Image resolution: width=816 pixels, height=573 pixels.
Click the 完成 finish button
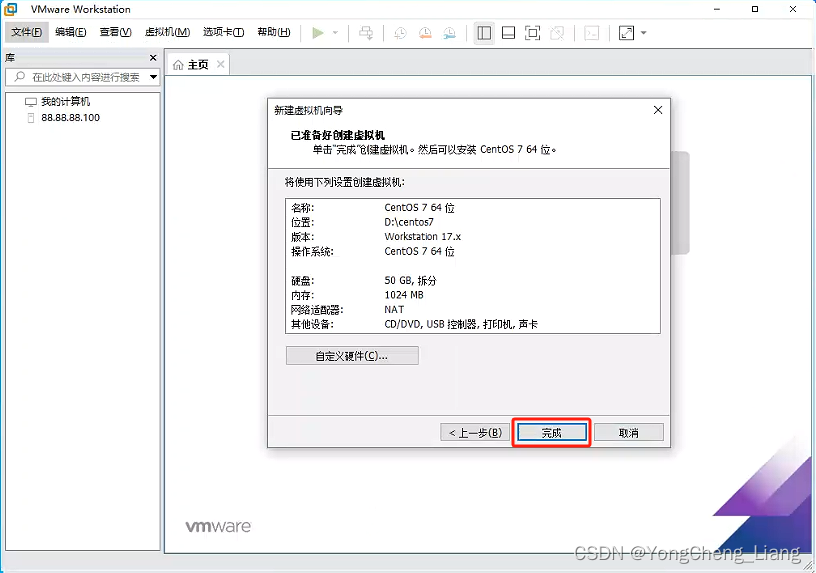click(x=552, y=432)
